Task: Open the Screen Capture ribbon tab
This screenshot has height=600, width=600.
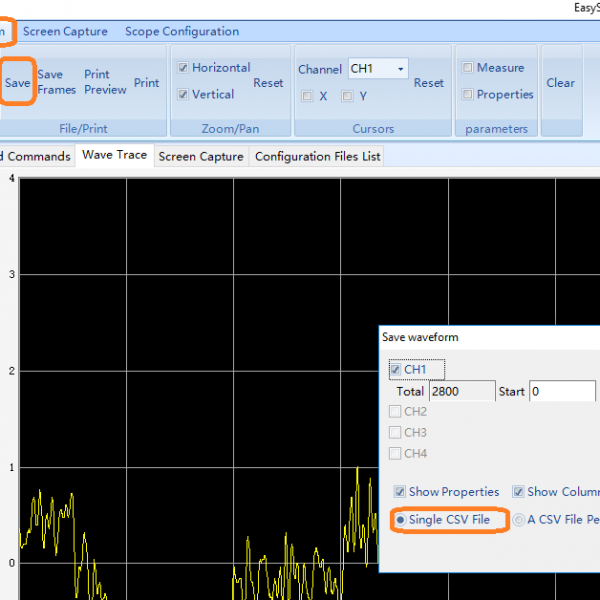Action: [x=65, y=31]
